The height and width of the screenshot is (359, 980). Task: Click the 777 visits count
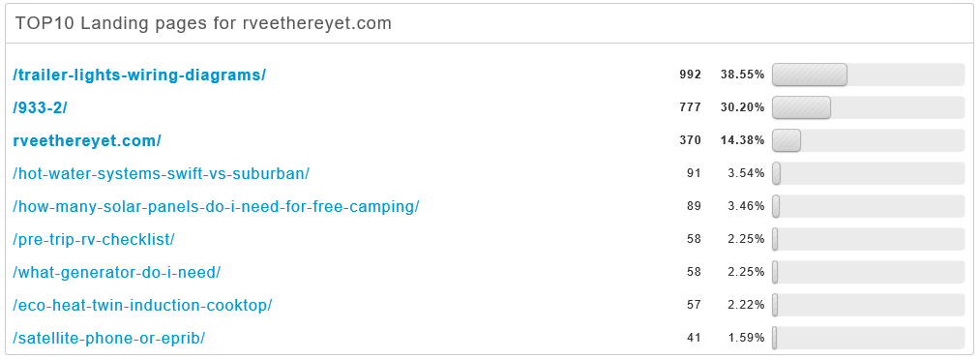pos(691,107)
